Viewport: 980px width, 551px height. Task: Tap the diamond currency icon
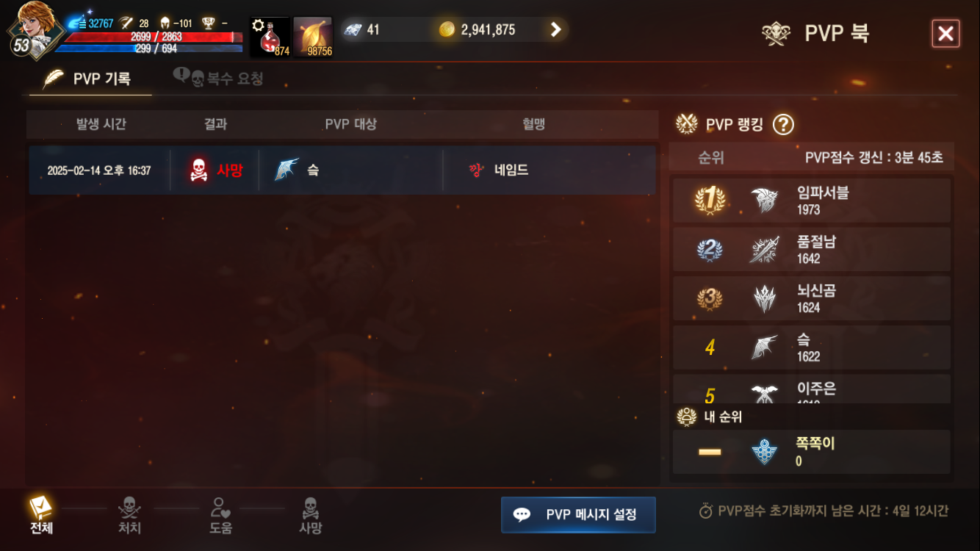[x=353, y=30]
